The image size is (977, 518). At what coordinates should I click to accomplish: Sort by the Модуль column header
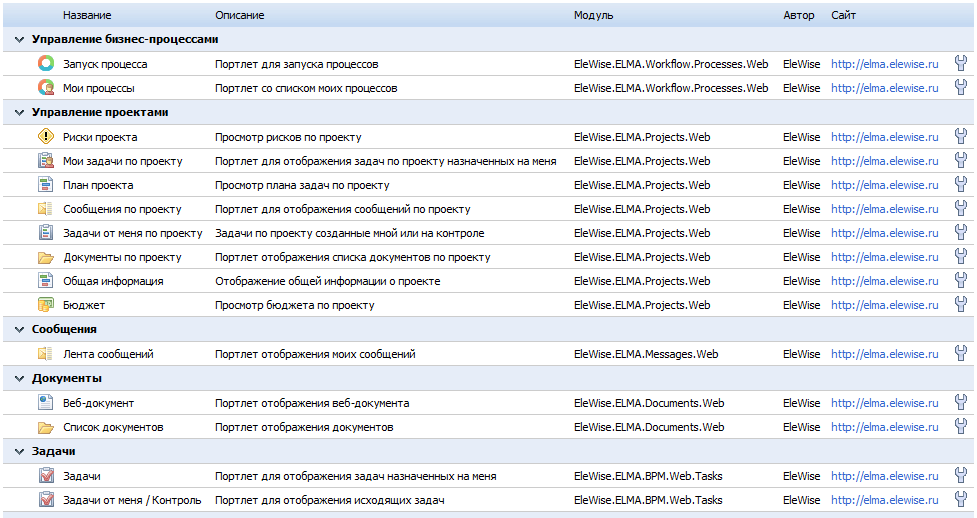pyautogui.click(x=594, y=16)
